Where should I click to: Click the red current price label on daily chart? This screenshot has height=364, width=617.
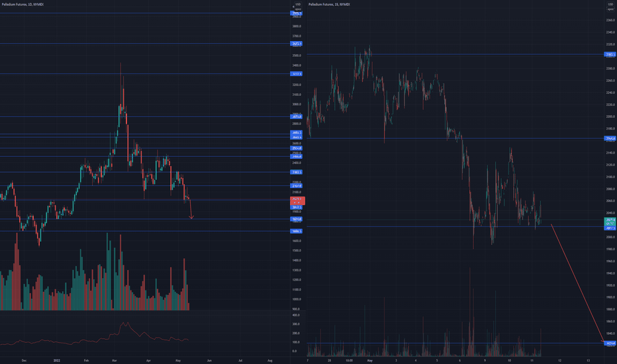click(297, 201)
